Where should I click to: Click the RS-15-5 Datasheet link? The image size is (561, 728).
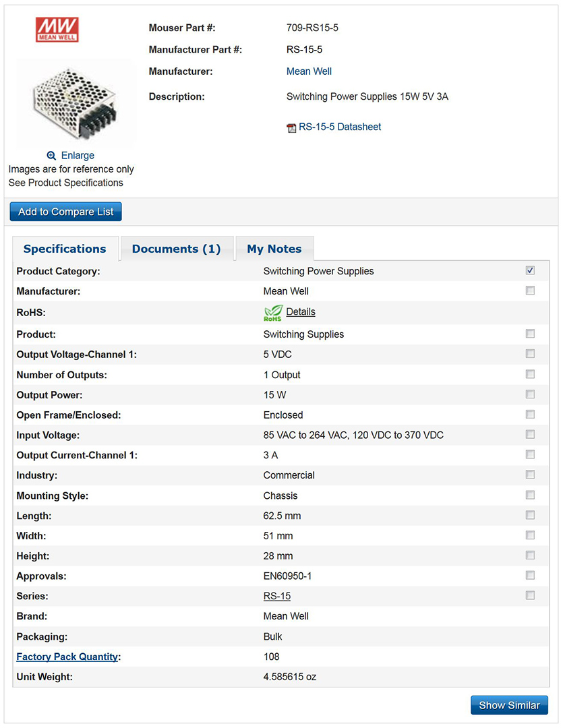coord(341,127)
